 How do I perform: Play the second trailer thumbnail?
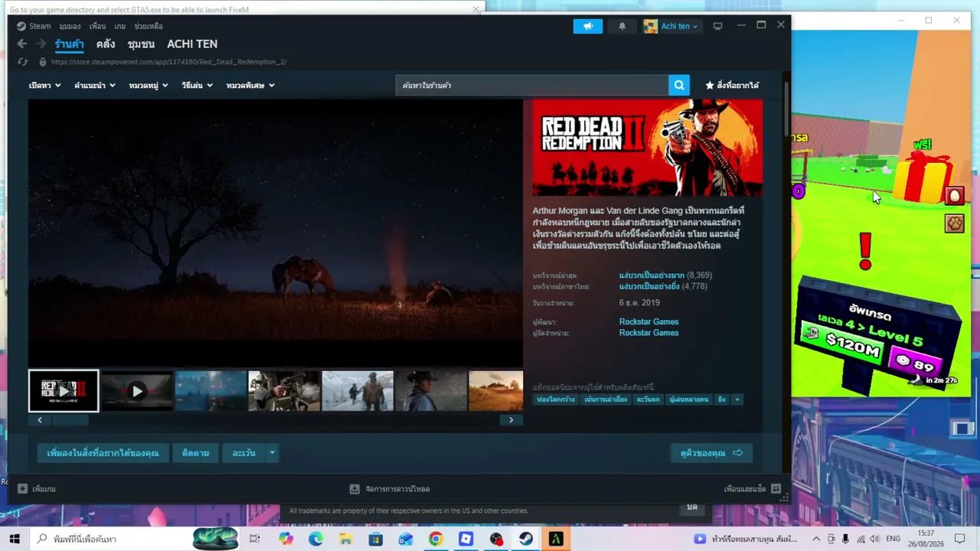(137, 391)
